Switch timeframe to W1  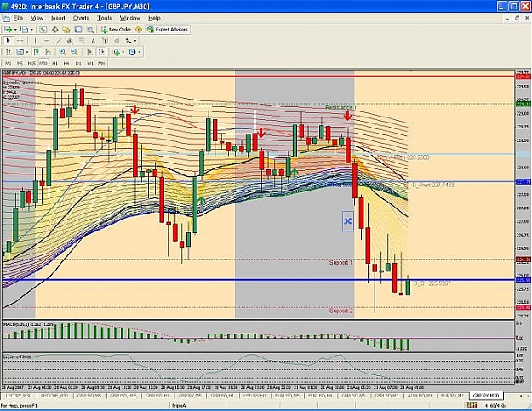tap(90, 63)
